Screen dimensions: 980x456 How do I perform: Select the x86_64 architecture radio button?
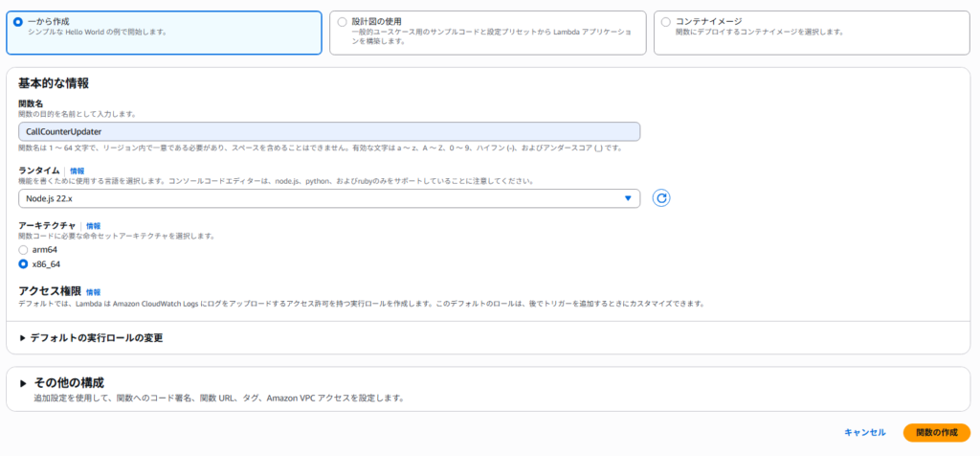(x=23, y=264)
